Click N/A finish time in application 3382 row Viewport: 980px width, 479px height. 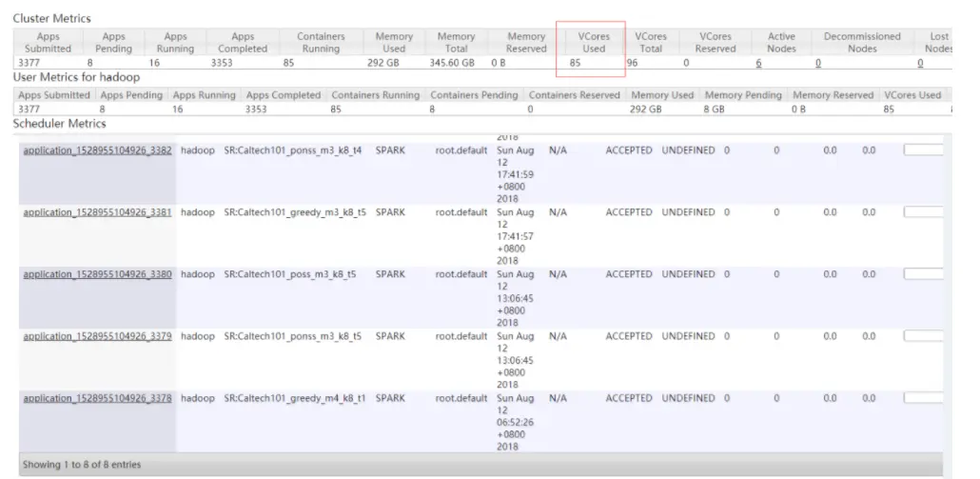tap(559, 150)
